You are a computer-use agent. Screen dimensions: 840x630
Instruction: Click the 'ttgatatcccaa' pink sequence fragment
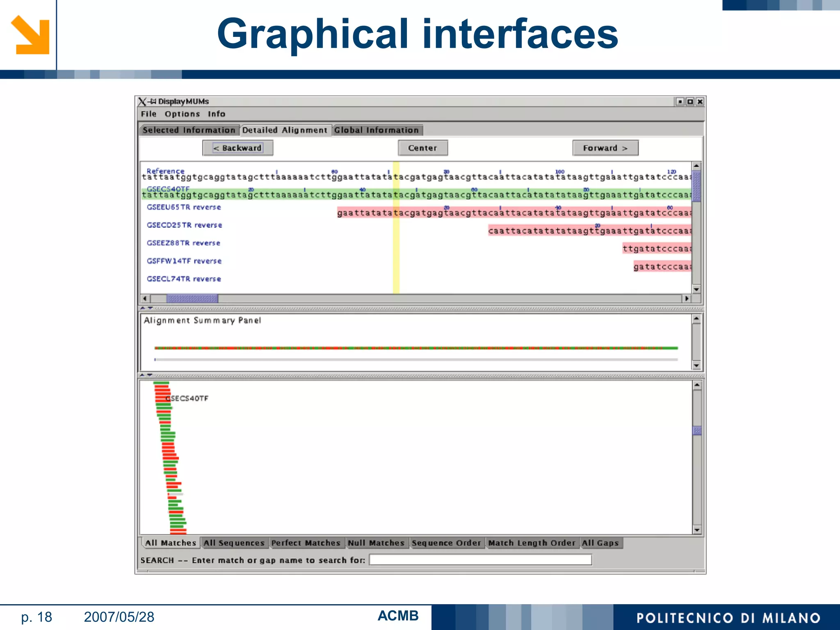657,249
